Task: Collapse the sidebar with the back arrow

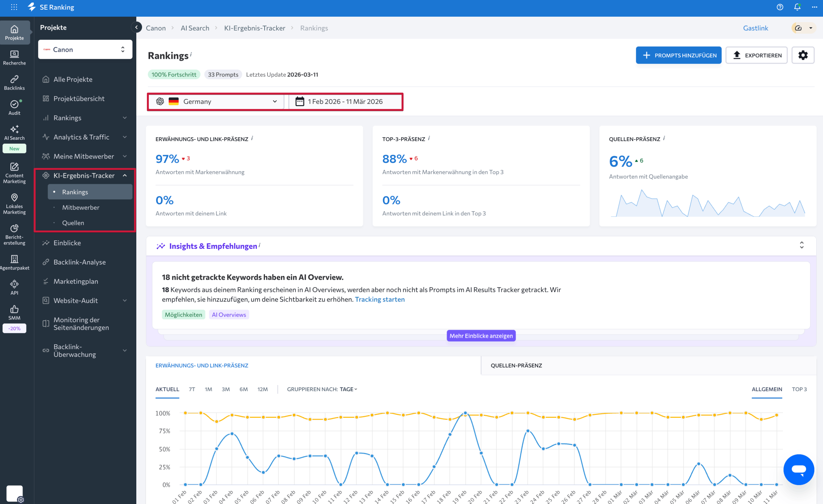Action: click(x=136, y=27)
